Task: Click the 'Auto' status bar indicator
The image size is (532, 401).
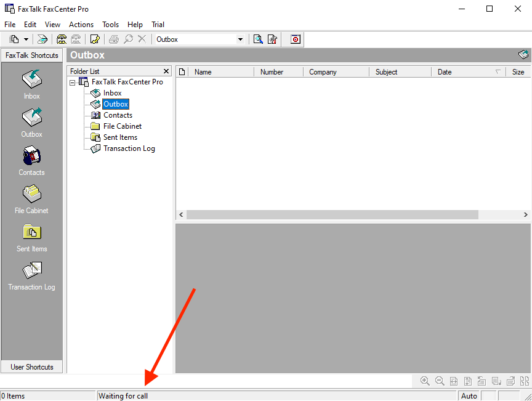Action: (x=469, y=396)
